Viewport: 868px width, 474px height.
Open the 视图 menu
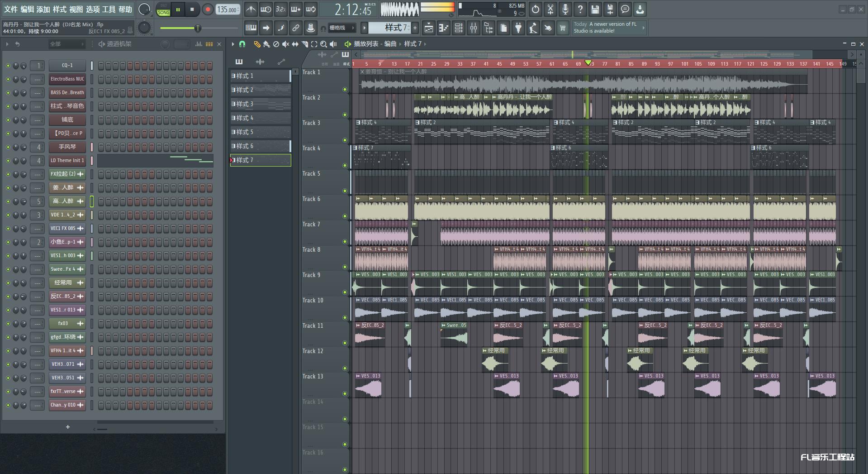76,9
